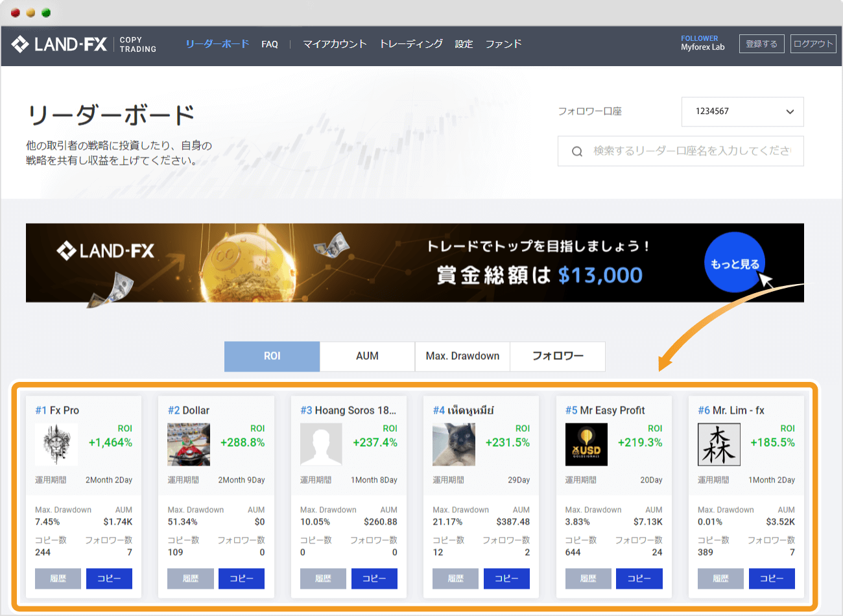Open the cat avatar of leader #4
This screenshot has width=843, height=616.
pos(454,444)
